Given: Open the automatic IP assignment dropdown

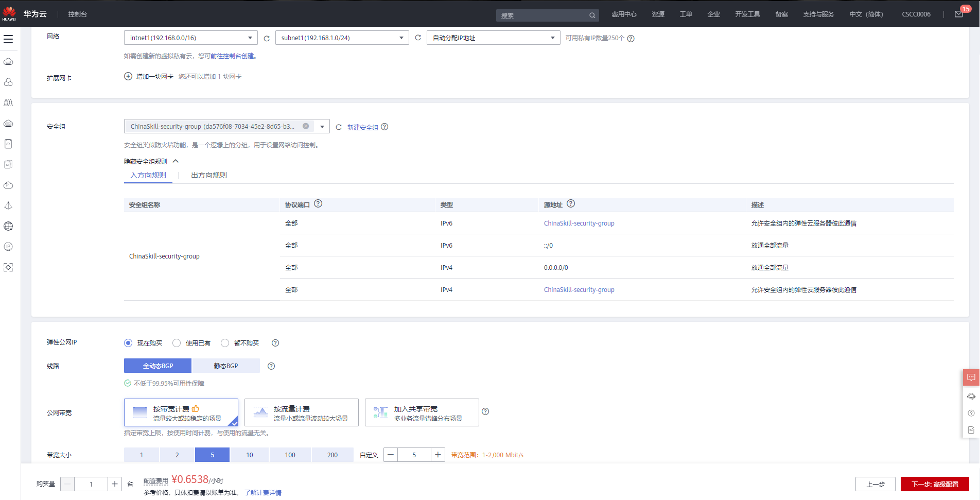Looking at the screenshot, I should [494, 38].
